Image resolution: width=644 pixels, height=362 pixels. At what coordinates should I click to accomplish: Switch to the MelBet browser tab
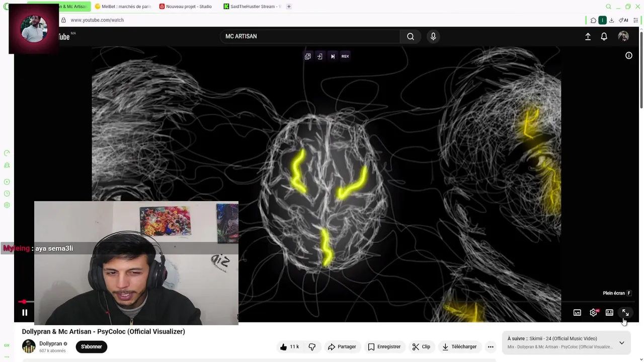point(123,7)
